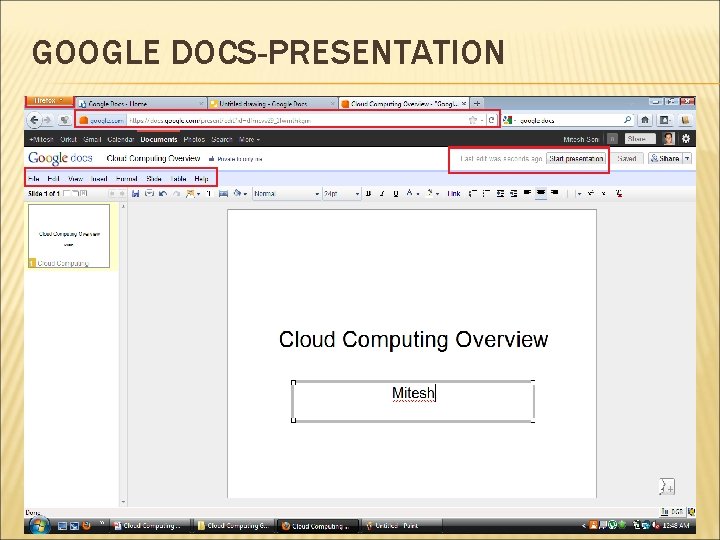Open the background fill bucket tool
Viewport: 720px width, 540px height.
click(x=238, y=194)
